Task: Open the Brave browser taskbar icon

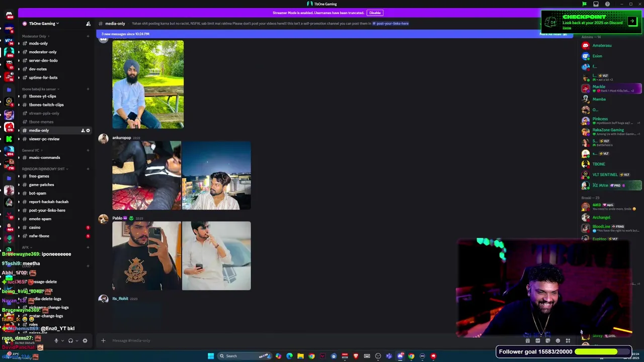Action: (356, 356)
